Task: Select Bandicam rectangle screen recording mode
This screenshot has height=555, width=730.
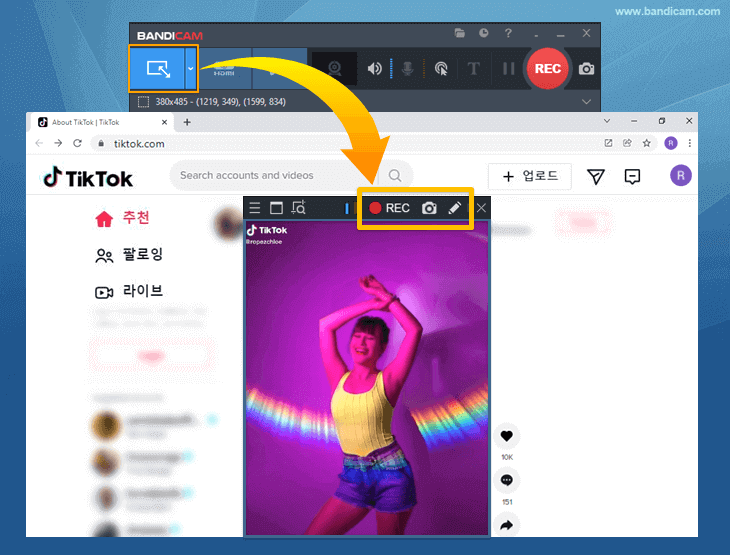Action: tap(157, 68)
